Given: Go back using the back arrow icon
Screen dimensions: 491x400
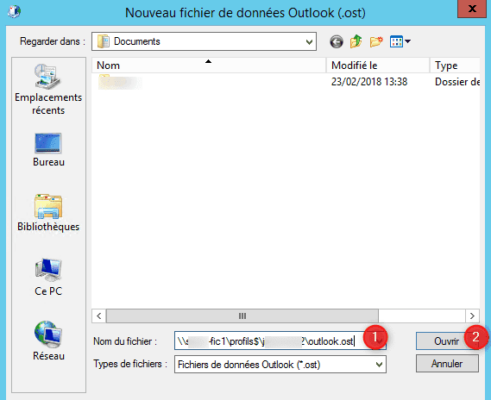Looking at the screenshot, I should (x=336, y=42).
